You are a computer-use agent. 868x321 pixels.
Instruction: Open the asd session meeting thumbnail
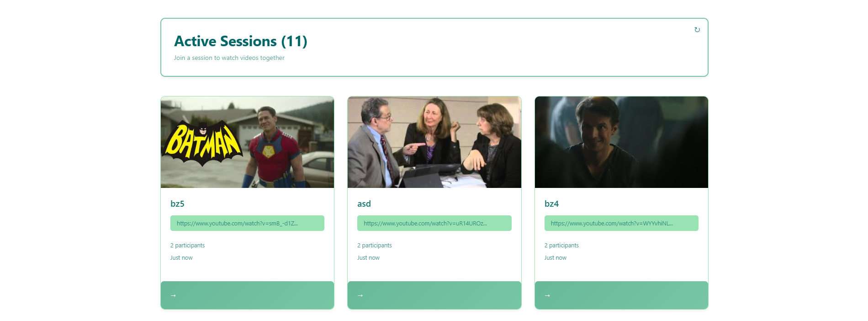point(434,142)
